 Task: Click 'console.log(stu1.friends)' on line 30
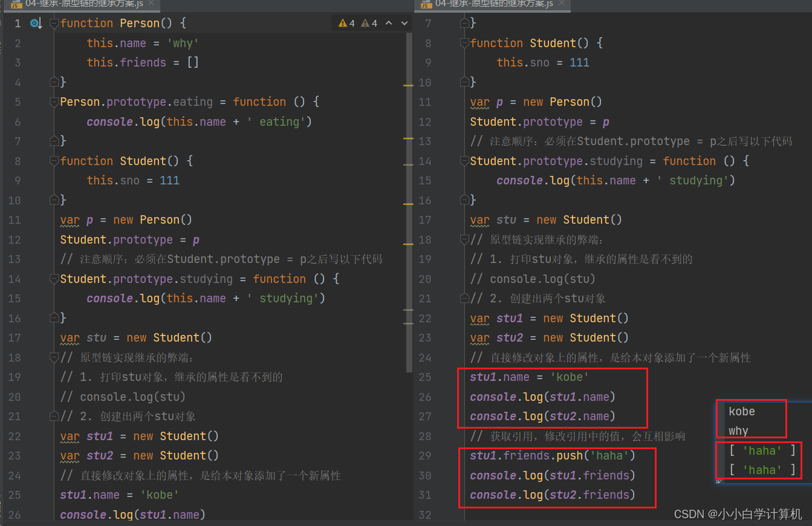point(553,475)
